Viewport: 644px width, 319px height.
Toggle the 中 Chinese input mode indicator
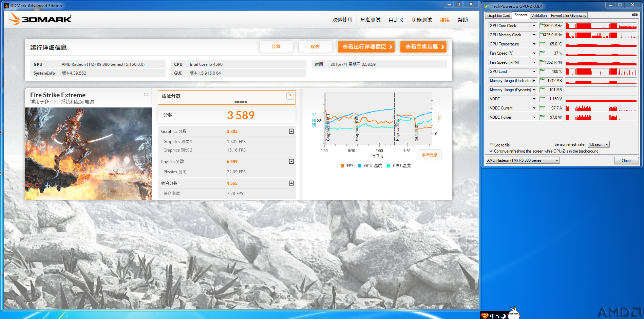[x=492, y=316]
